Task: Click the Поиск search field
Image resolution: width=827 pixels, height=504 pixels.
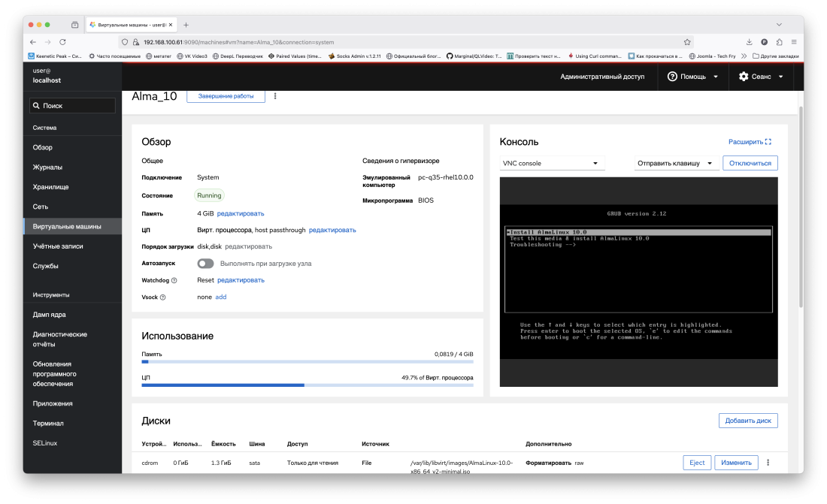Action: 72,106
